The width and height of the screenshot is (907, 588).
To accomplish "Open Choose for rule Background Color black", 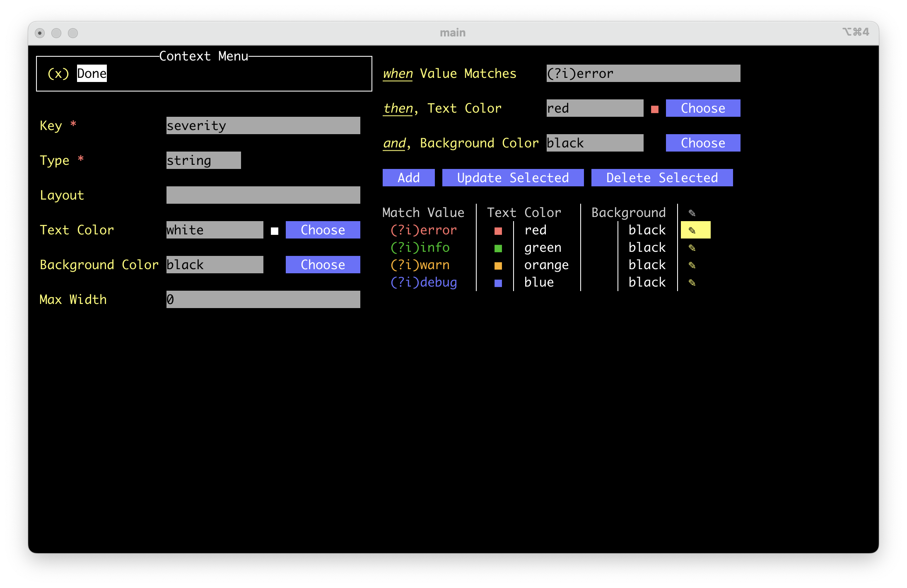I will pyautogui.click(x=703, y=143).
